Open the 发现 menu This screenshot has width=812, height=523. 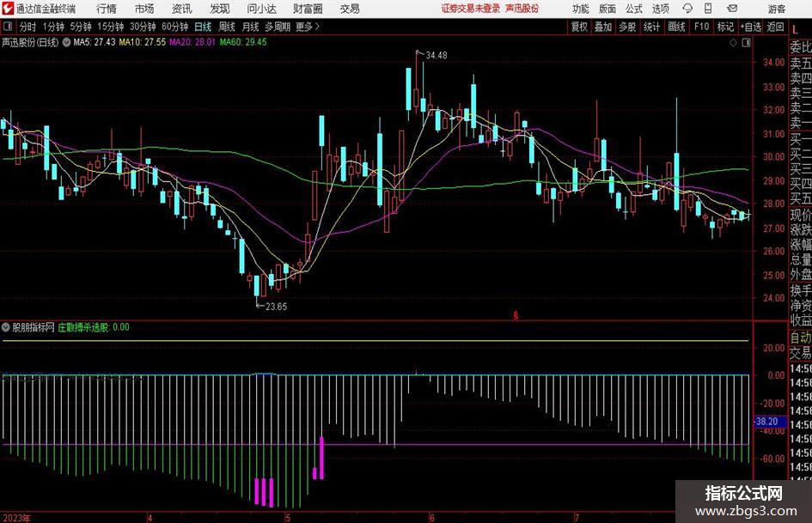220,9
